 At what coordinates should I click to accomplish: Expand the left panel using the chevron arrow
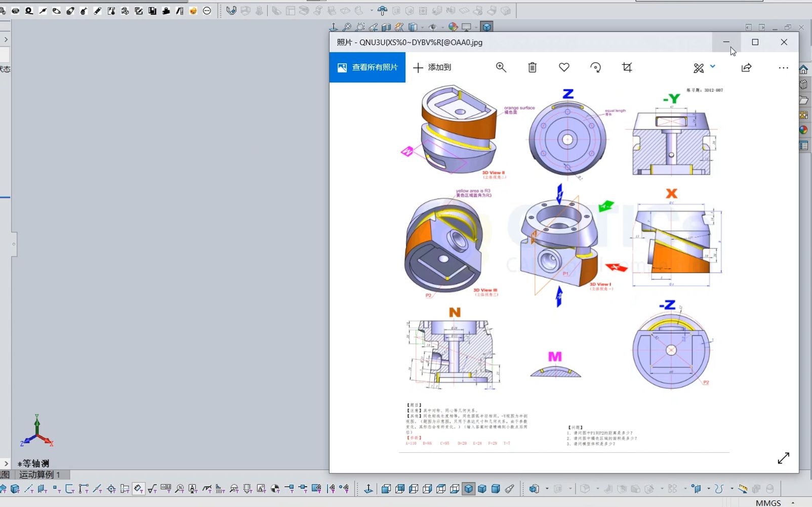point(7,39)
